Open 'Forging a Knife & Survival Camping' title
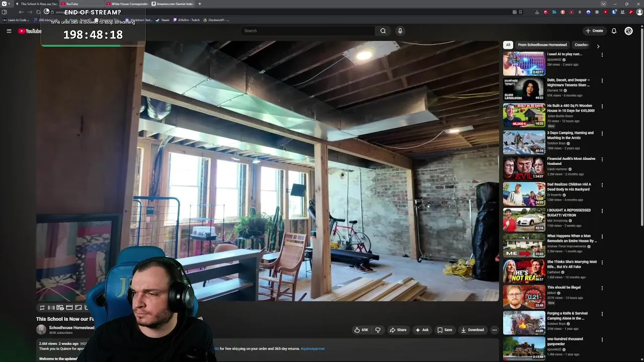 pyautogui.click(x=568, y=316)
